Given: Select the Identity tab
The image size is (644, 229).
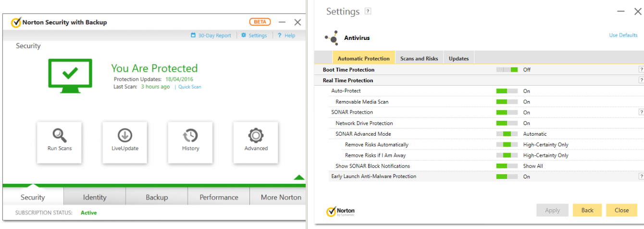Looking at the screenshot, I should pos(95,197).
